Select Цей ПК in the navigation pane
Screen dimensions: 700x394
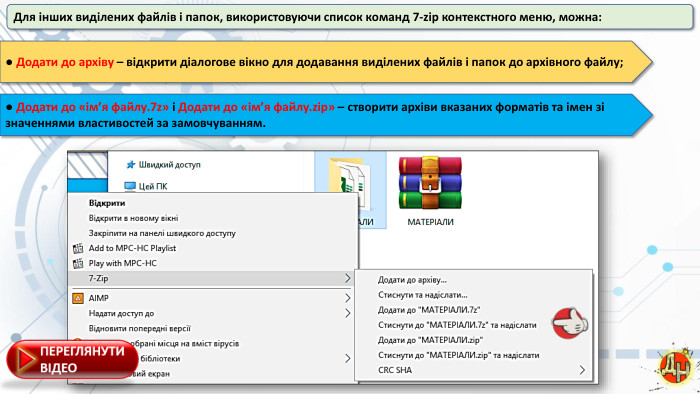pos(153,186)
